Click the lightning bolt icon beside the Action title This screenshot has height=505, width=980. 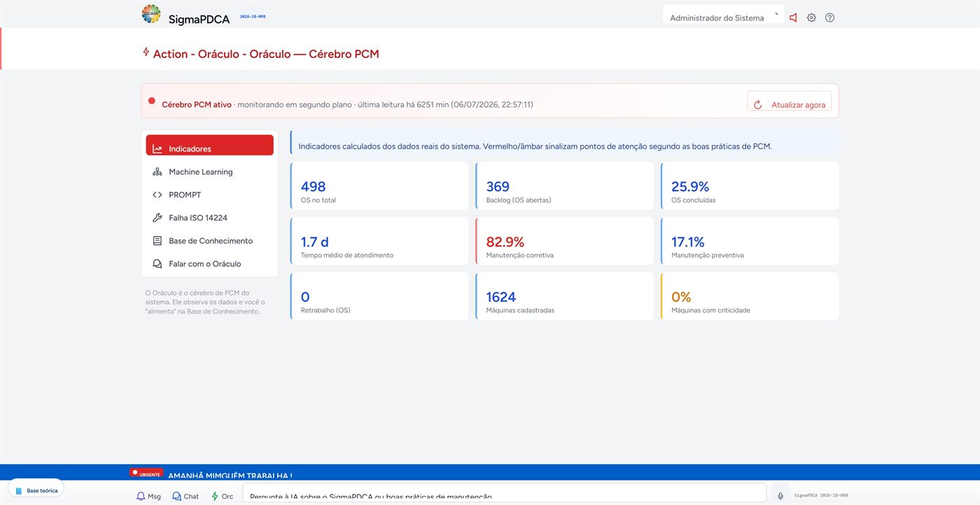pyautogui.click(x=146, y=52)
